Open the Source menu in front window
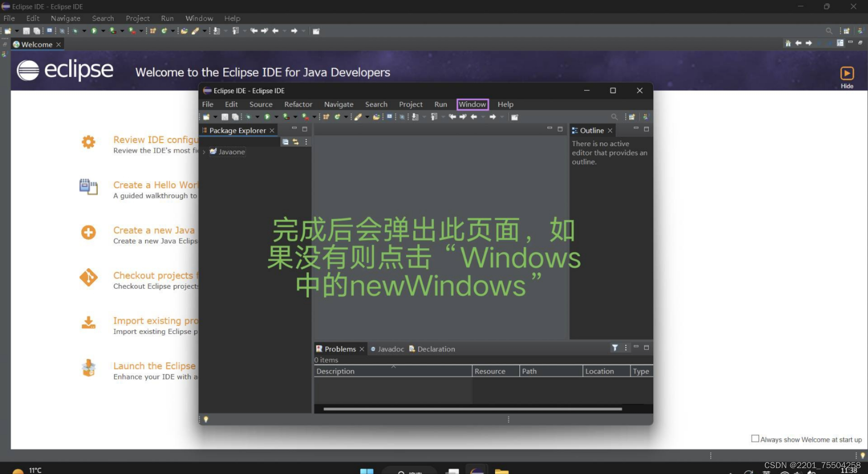868x474 pixels. (261, 104)
